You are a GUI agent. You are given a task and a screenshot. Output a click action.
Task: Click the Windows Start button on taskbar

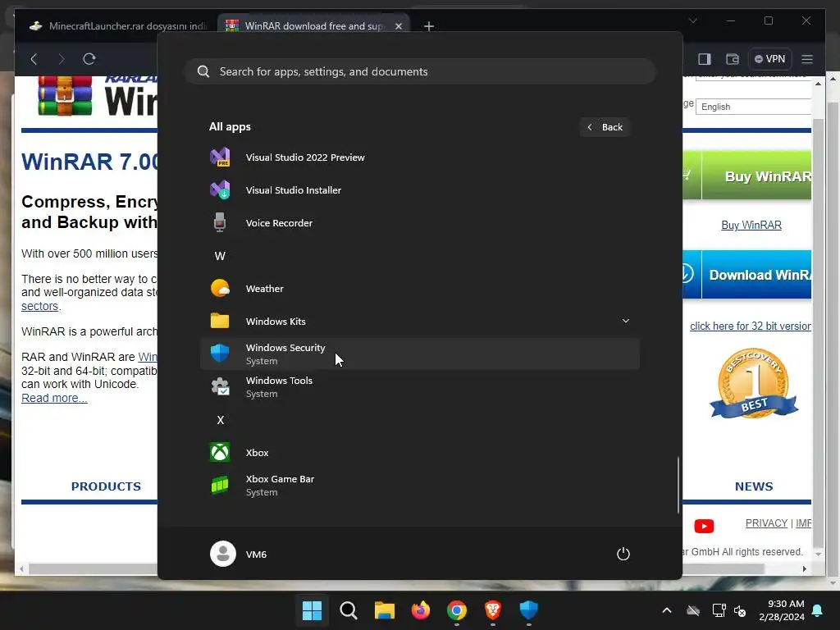[312, 610]
